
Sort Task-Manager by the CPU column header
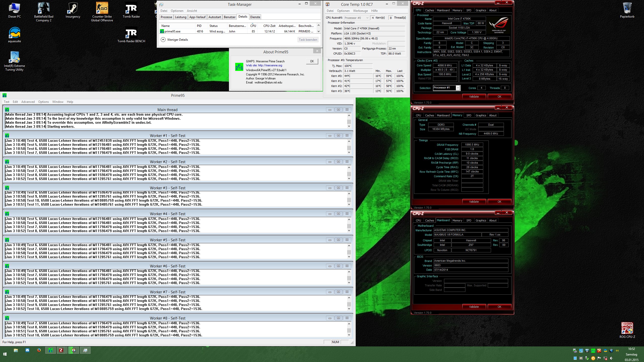[253, 26]
